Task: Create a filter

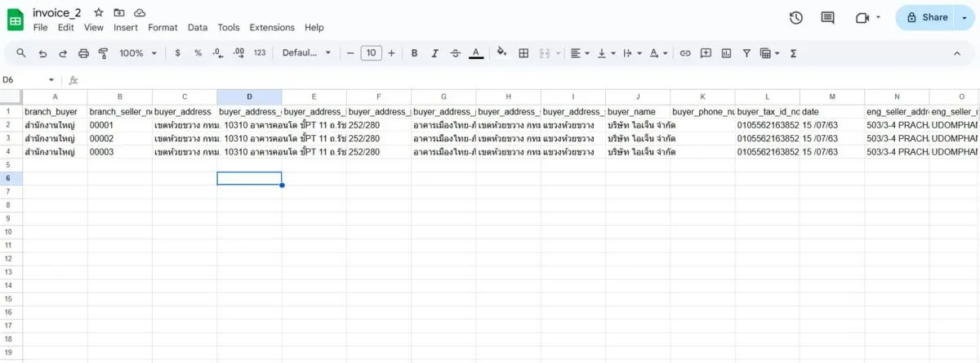Action: (x=746, y=53)
